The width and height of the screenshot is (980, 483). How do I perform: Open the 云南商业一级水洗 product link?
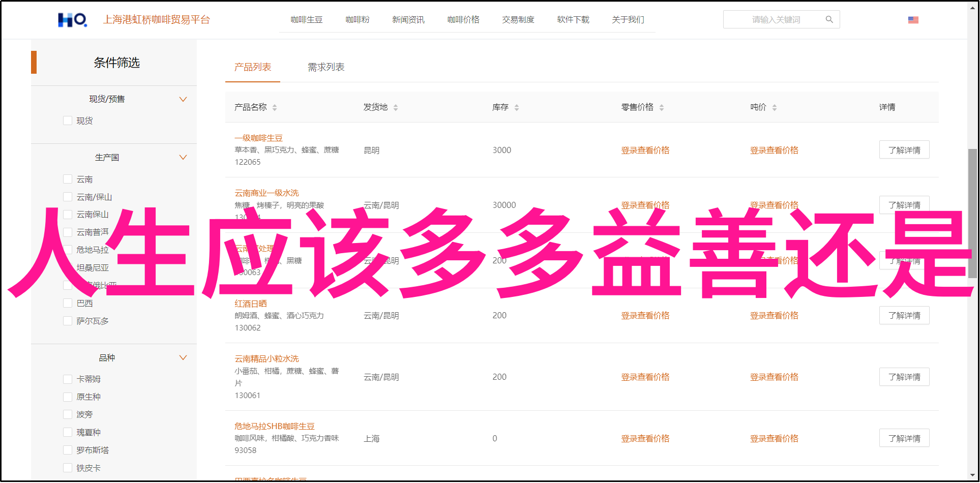click(x=266, y=193)
